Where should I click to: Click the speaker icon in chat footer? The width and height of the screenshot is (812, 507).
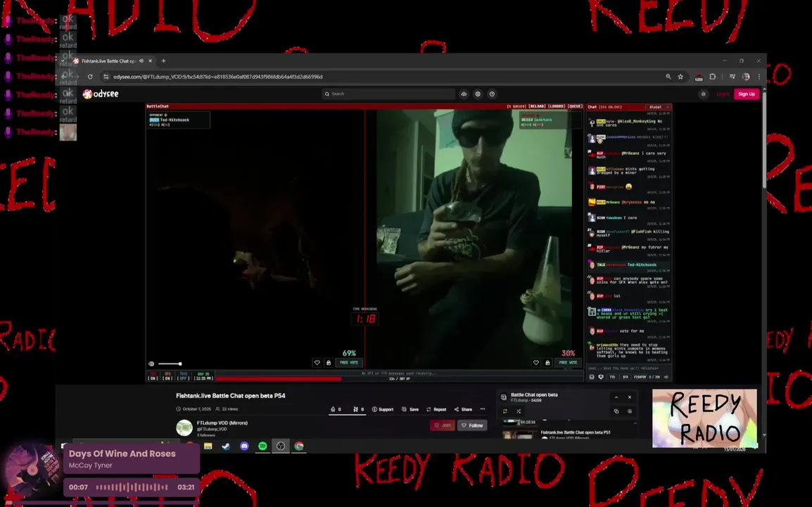pos(666,377)
